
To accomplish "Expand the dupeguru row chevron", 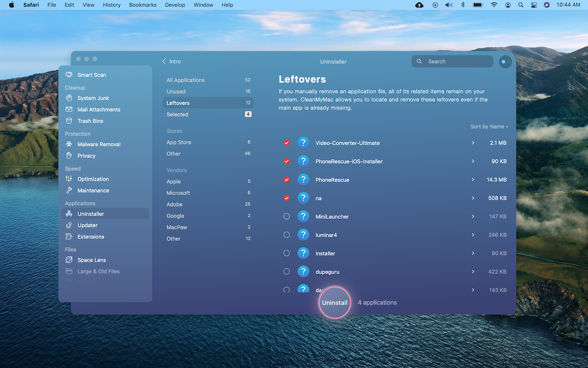I will click(x=473, y=272).
